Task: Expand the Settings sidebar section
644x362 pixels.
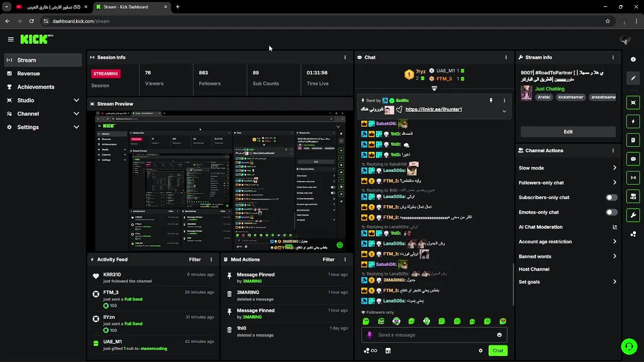Action: pyautogui.click(x=76, y=127)
